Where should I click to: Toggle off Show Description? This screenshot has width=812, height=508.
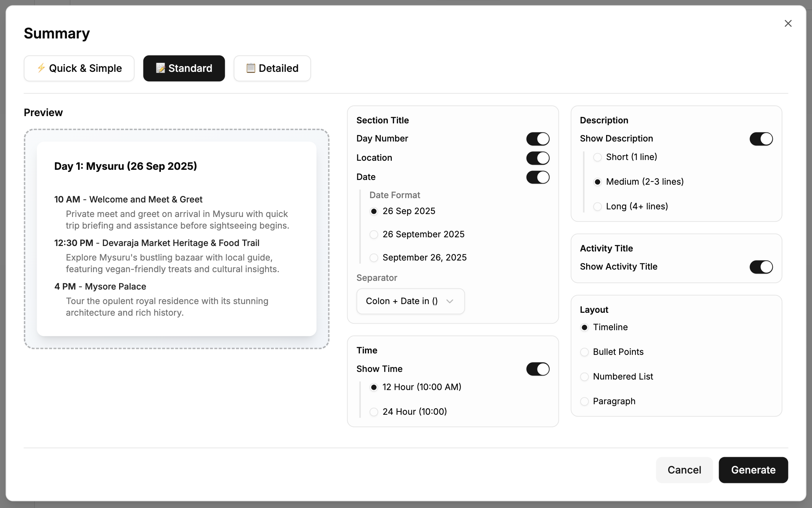(761, 139)
